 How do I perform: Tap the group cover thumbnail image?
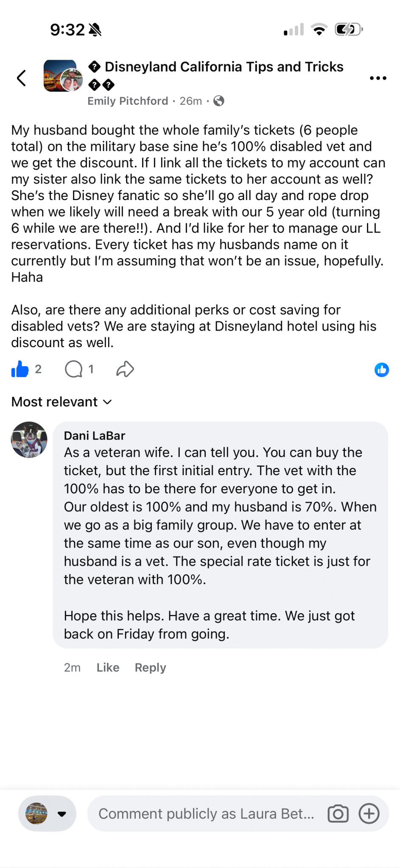(x=59, y=76)
